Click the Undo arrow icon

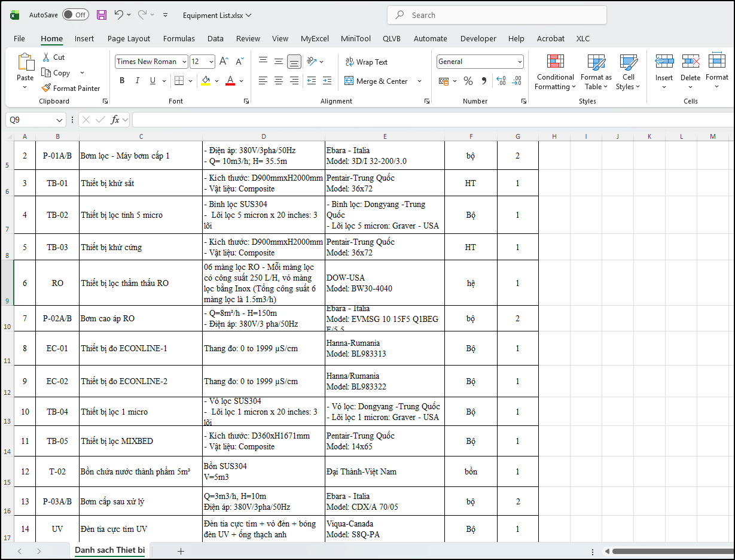118,15
